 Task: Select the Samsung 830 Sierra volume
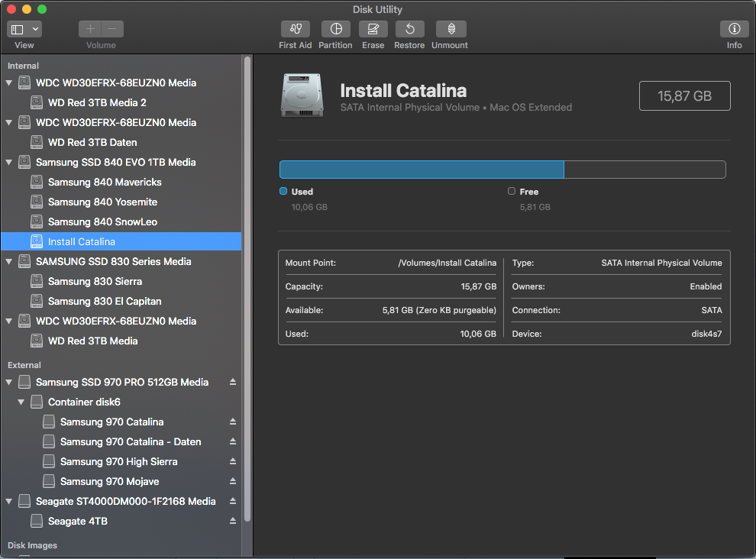tap(121, 281)
